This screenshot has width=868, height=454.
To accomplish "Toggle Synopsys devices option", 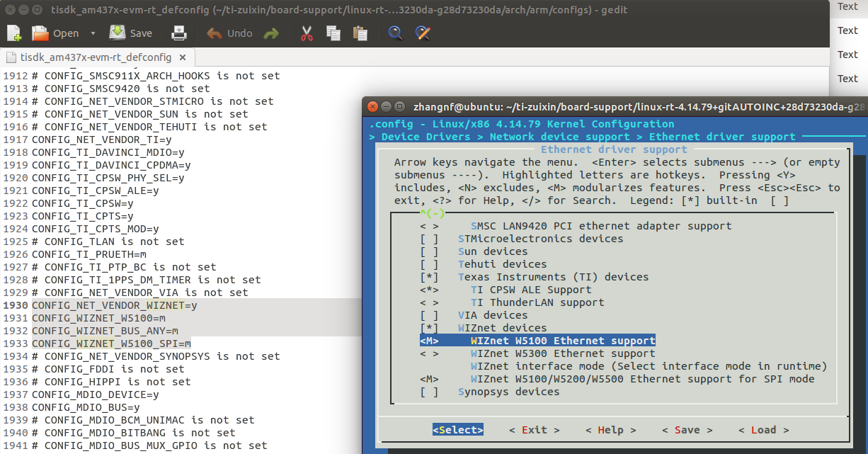I will tap(490, 392).
